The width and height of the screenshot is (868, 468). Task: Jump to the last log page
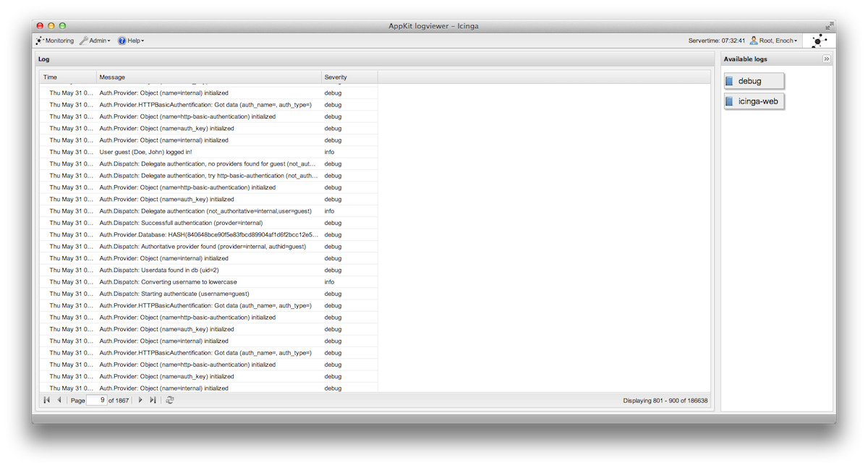pyautogui.click(x=153, y=400)
